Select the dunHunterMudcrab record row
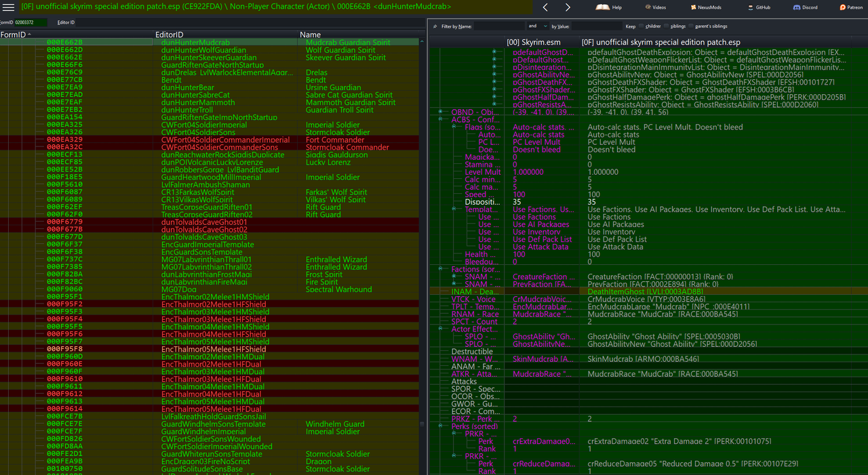868x475 pixels. tap(209, 42)
